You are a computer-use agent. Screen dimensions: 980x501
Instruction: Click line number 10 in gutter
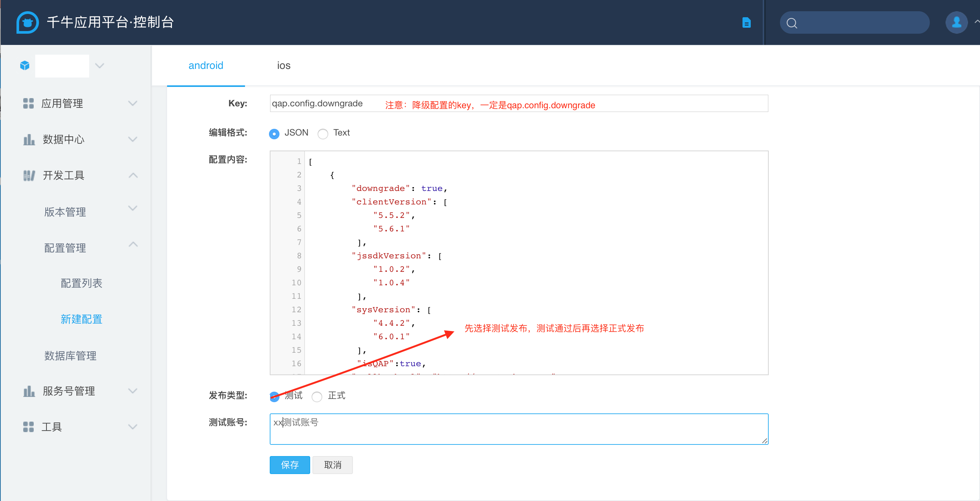[296, 283]
